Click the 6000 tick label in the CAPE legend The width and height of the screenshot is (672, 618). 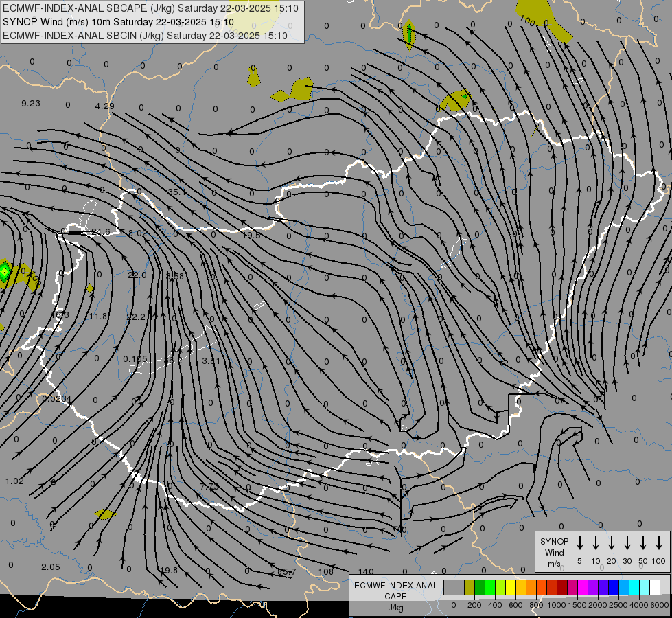[x=659, y=605]
